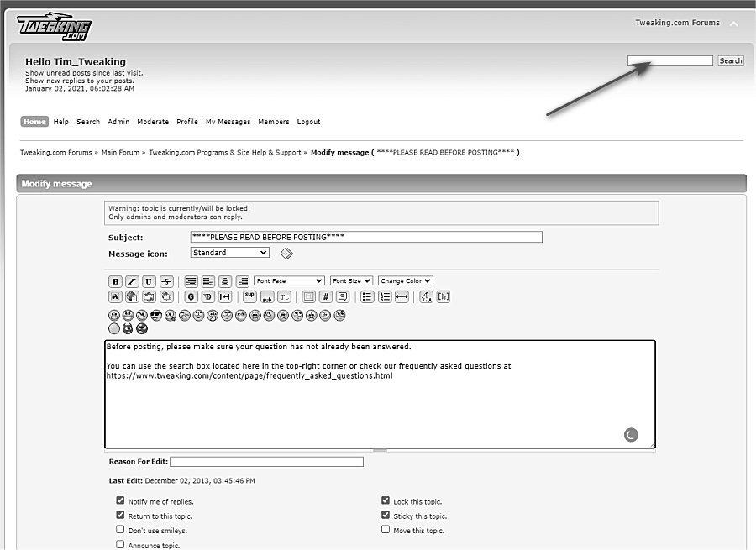This screenshot has height=550, width=756.
Task: Go to My Messages menu
Action: (x=228, y=122)
